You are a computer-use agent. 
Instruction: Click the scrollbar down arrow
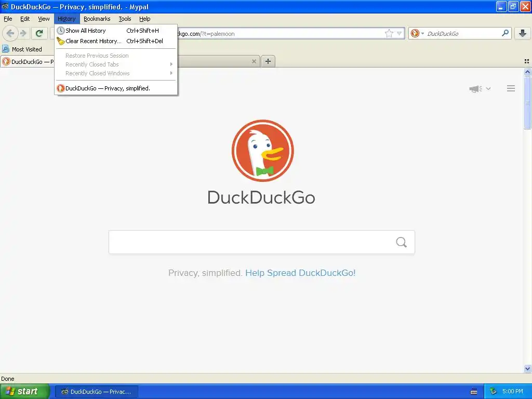[x=527, y=368]
